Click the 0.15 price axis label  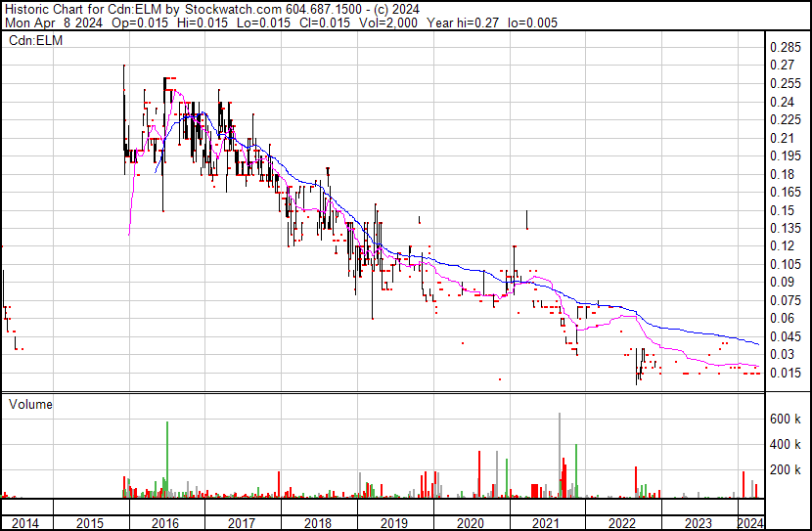tap(782, 210)
